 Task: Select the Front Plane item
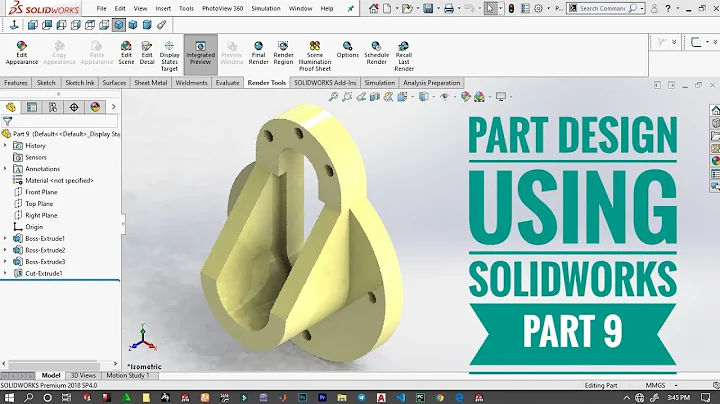point(35,192)
